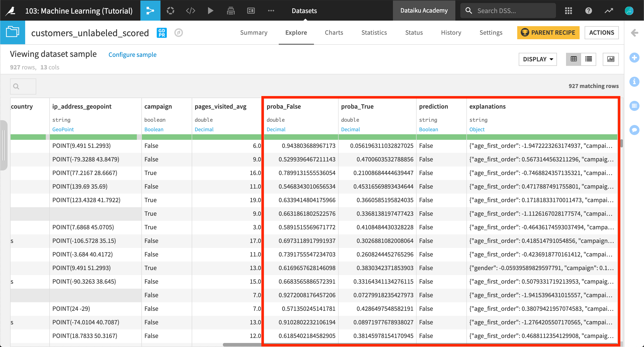Click the Dataiku bird logo

coord(11,11)
